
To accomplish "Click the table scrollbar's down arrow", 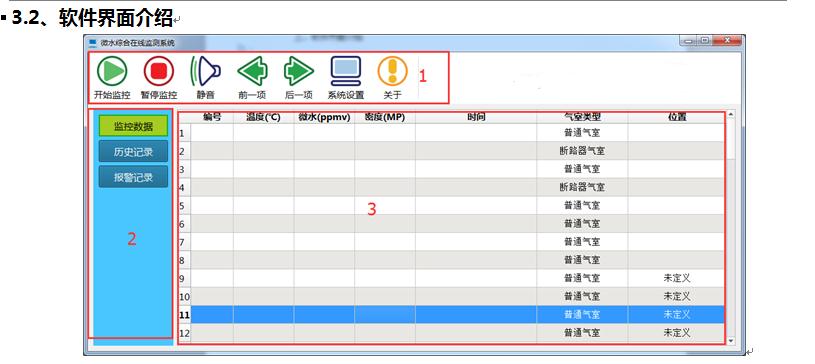I will click(731, 341).
